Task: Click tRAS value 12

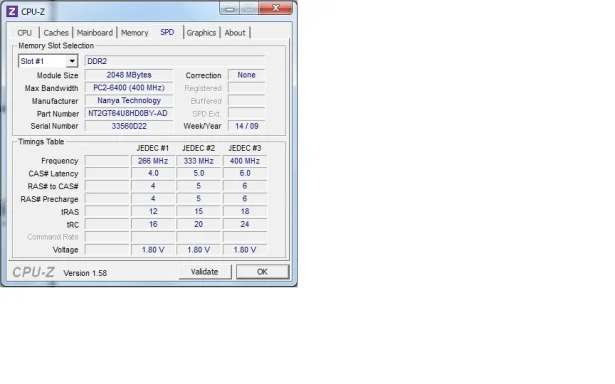Action: click(x=153, y=211)
